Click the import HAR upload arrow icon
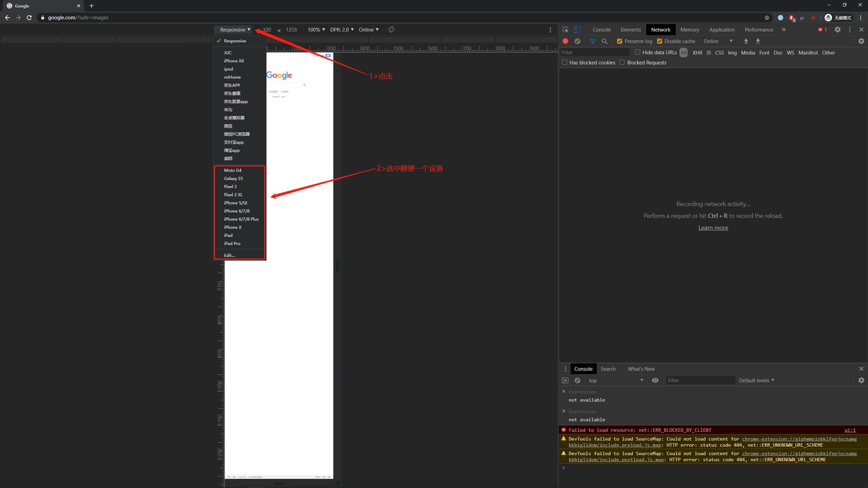The image size is (868, 488). click(x=746, y=41)
